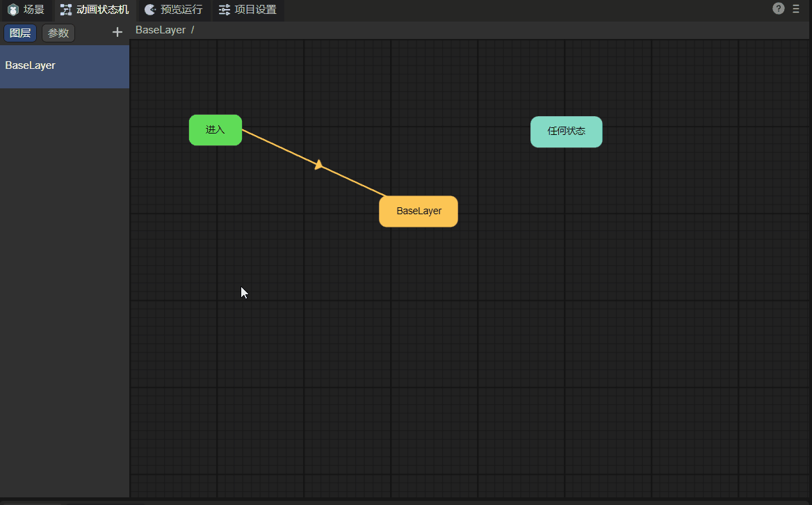This screenshot has width=812, height=505.
Task: Toggle the 图层 panel view
Action: (20, 33)
